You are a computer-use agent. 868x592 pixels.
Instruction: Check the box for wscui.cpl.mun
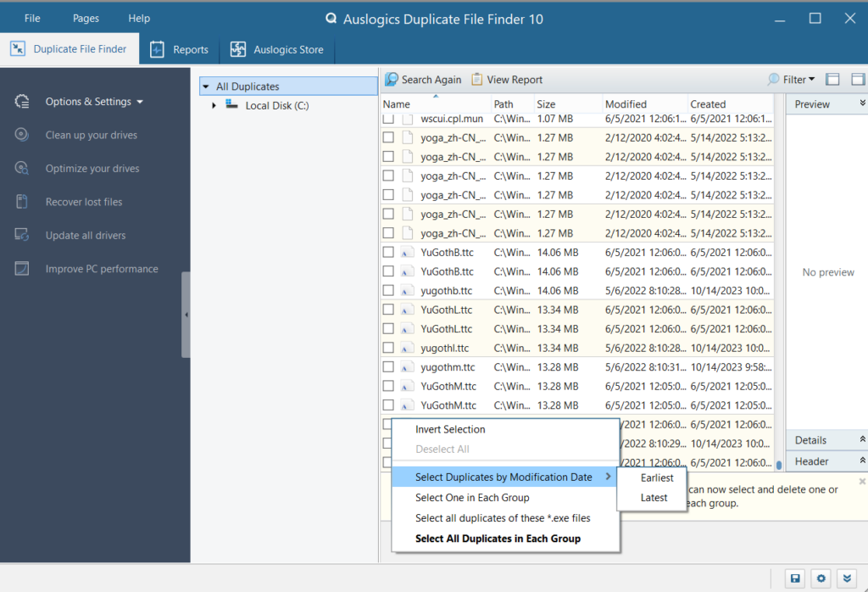point(388,119)
